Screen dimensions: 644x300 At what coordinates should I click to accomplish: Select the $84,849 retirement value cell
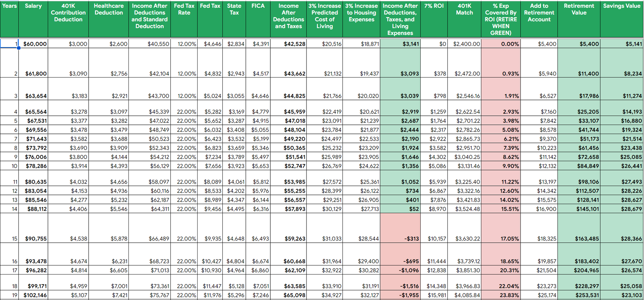point(579,166)
